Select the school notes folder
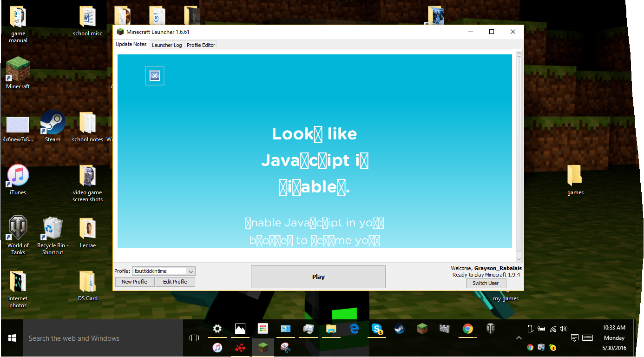 (87, 126)
